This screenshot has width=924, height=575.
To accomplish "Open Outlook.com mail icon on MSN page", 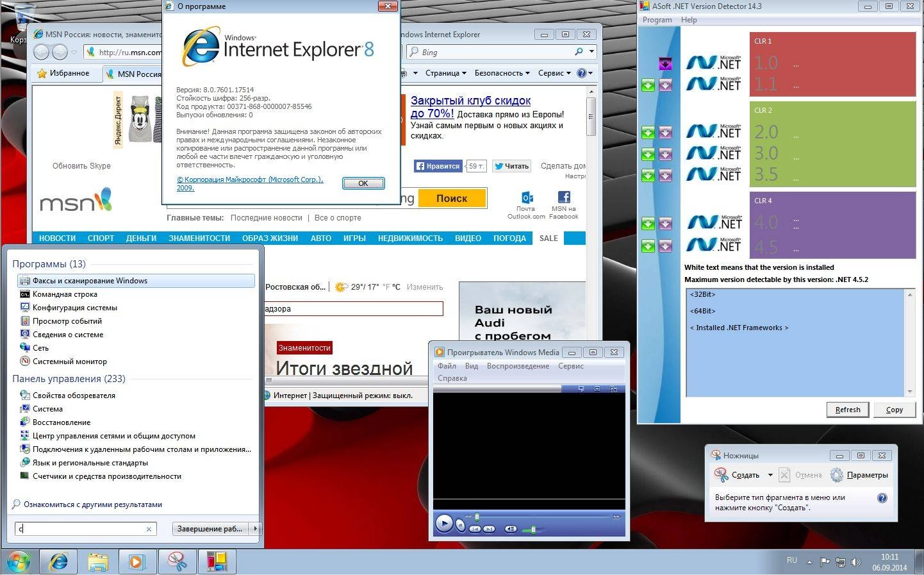I will pos(527,197).
